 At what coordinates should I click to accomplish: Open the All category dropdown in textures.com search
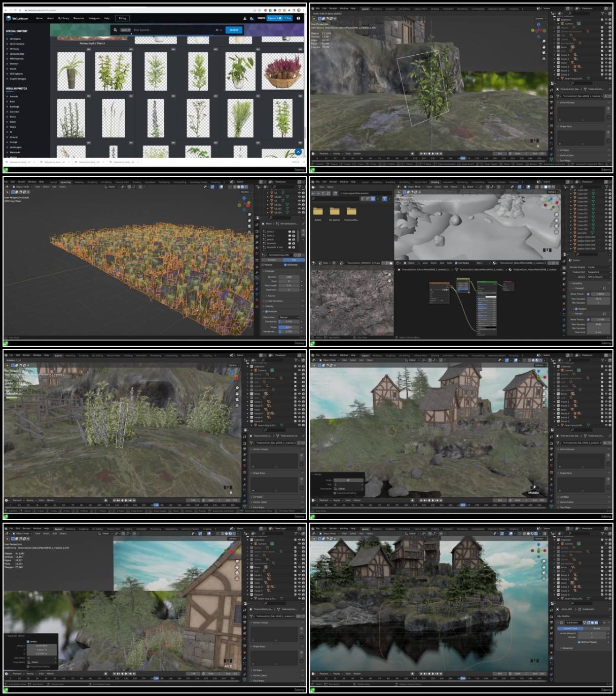click(219, 30)
